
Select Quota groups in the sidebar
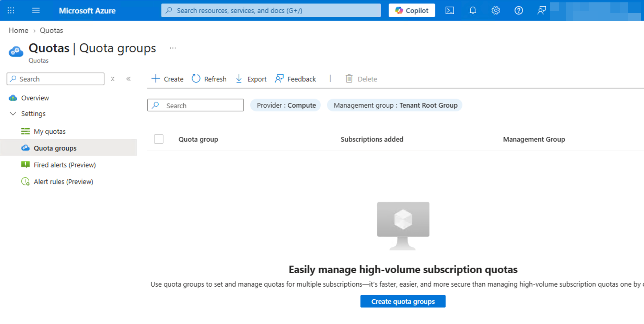tap(68, 148)
